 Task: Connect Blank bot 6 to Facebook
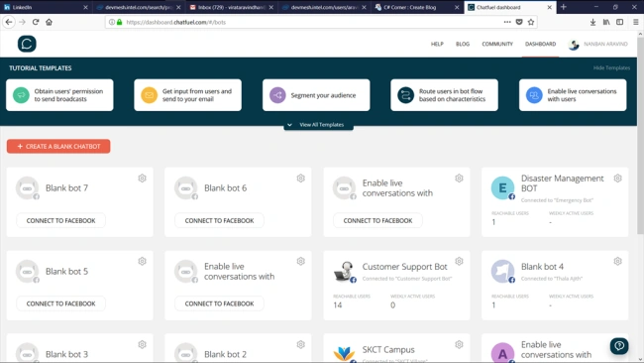[x=219, y=221]
